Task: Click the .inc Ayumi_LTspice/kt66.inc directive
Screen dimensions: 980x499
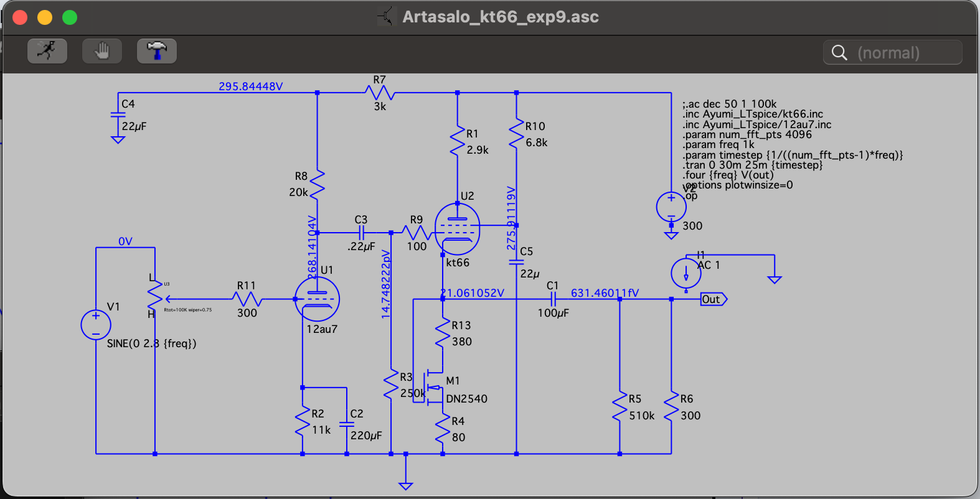Action: pos(753,114)
